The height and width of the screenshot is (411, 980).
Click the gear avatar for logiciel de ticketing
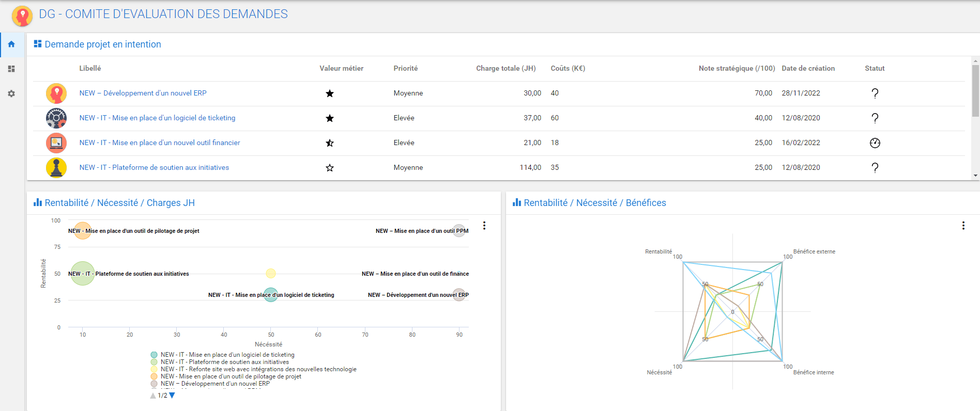point(56,118)
